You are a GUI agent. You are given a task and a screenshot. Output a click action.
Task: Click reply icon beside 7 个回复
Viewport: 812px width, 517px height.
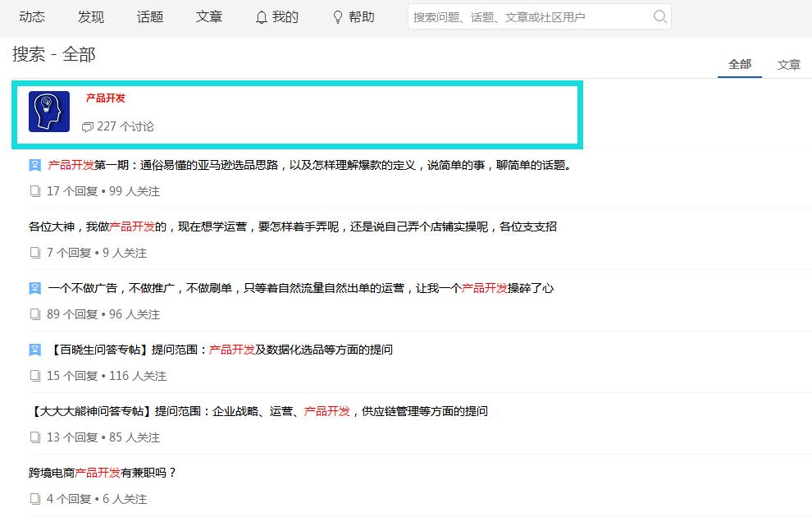[x=35, y=253]
